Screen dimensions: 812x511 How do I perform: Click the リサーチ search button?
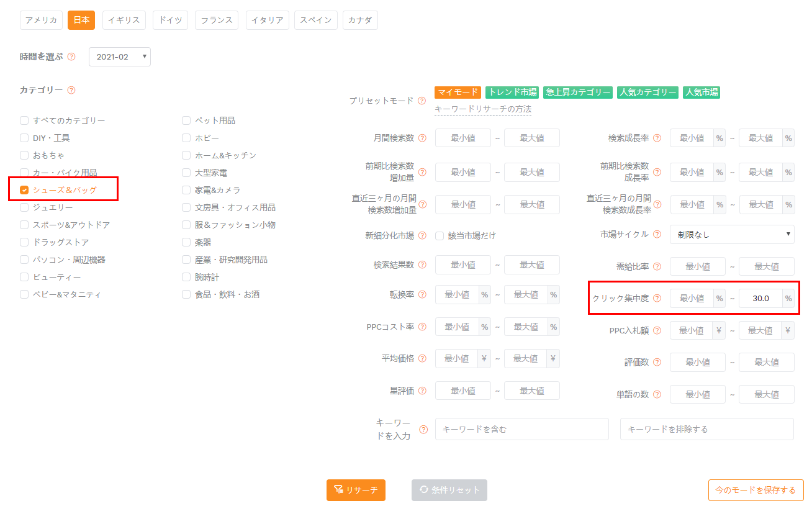pos(356,490)
